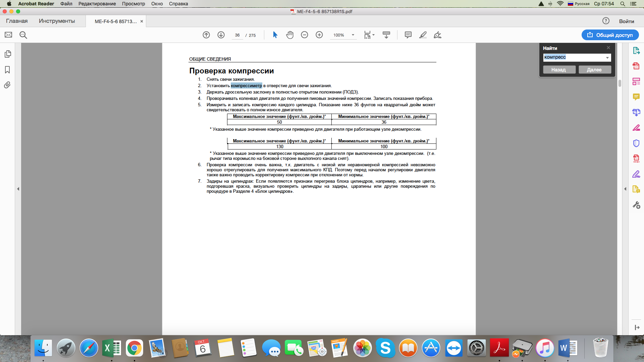Viewport: 644px width, 362px height.
Task: Open page thumbnails panel
Action: [x=8, y=54]
